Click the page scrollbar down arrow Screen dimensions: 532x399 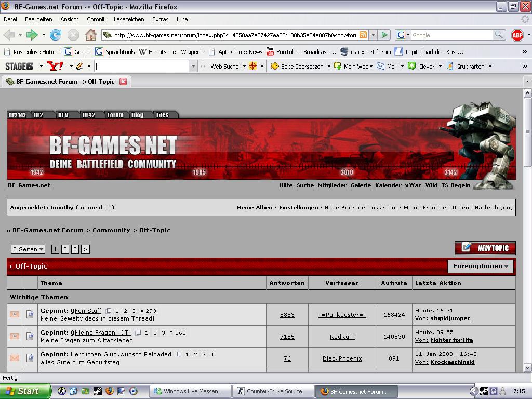(527, 367)
